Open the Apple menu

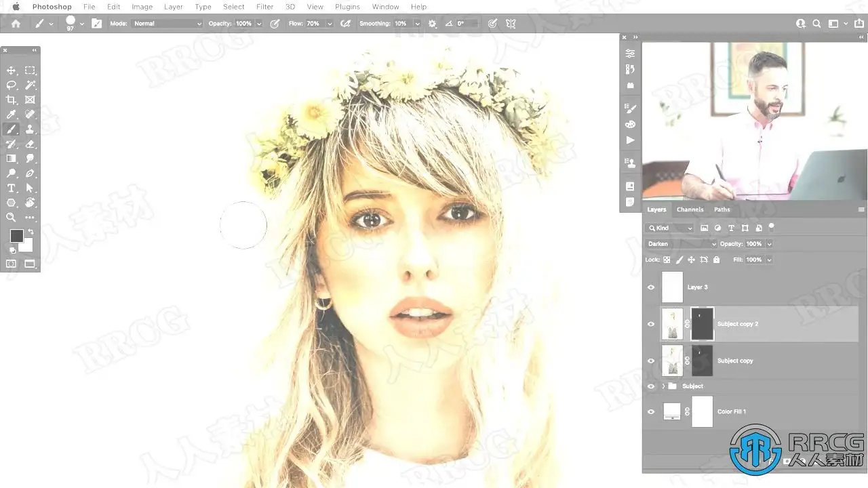point(16,7)
